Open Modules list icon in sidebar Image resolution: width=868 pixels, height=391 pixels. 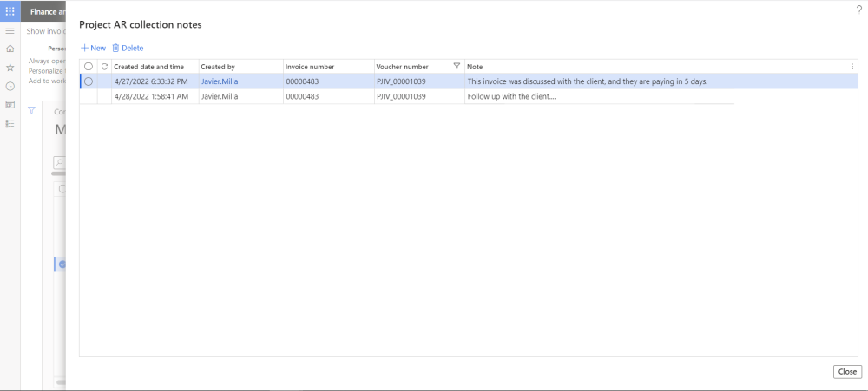pyautogui.click(x=10, y=123)
